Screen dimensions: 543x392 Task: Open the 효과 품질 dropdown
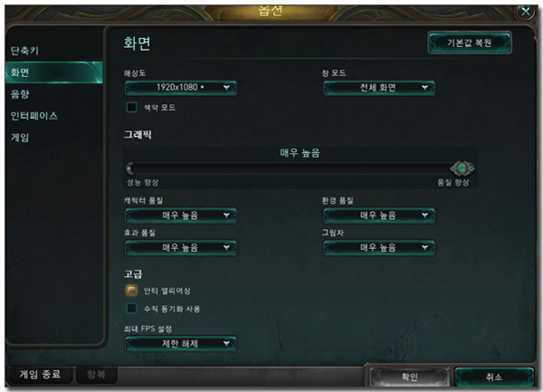tap(181, 247)
